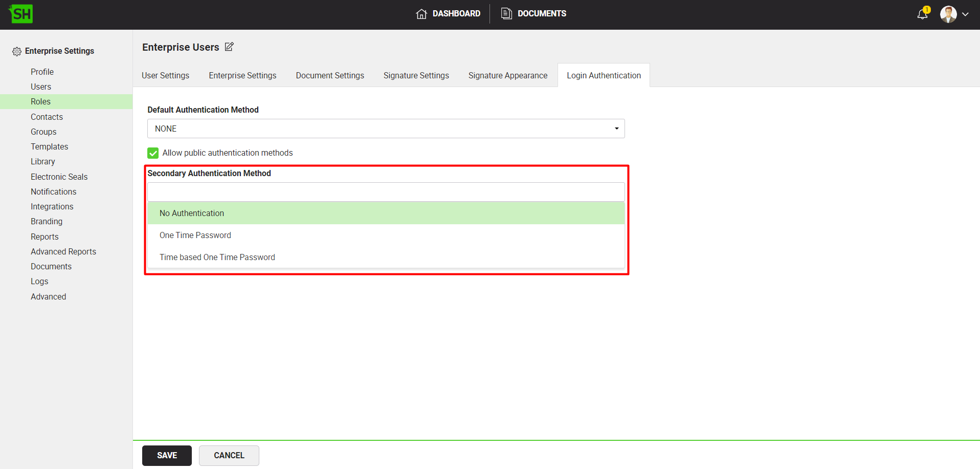
Task: Open Advanced Reports from the sidebar
Action: pos(63,251)
